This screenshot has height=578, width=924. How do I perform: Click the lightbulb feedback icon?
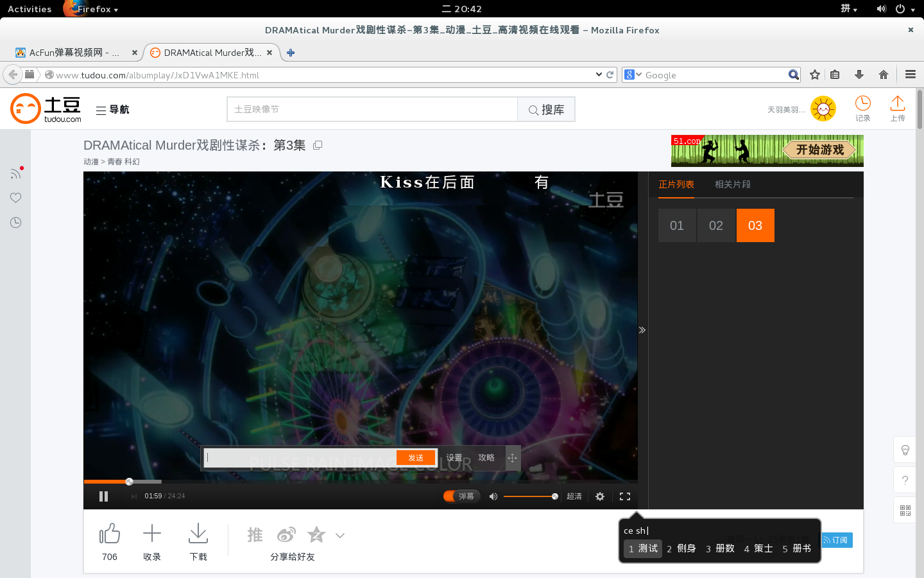point(905,450)
